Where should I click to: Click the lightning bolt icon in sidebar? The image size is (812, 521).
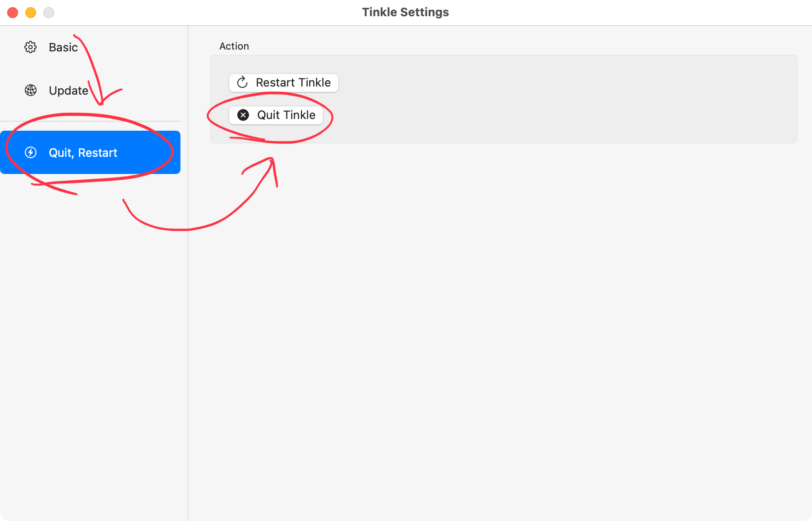coord(30,153)
